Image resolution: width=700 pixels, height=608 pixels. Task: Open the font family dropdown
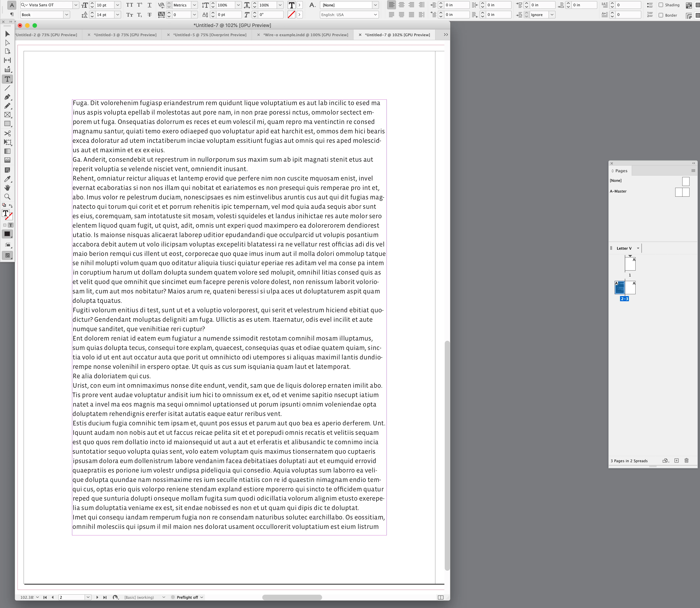[76, 5]
